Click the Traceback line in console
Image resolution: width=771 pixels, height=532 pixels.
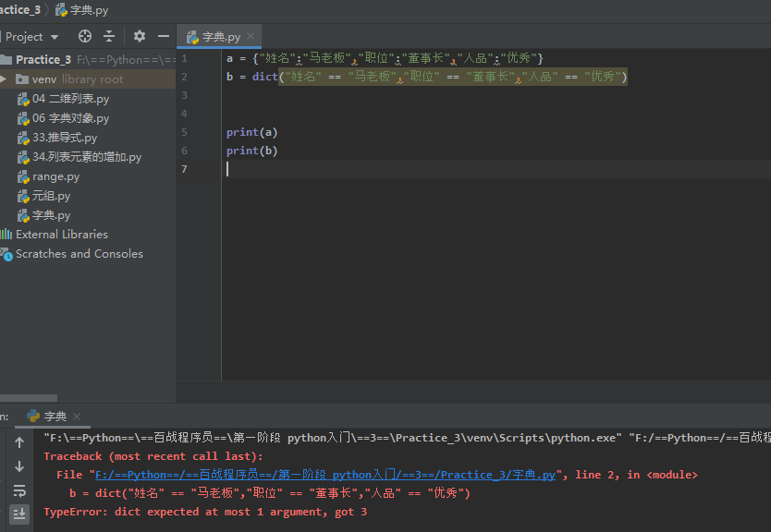(153, 456)
